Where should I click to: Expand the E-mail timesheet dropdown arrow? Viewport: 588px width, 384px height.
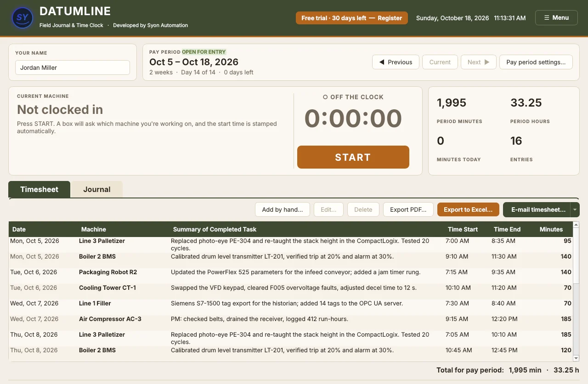pos(575,209)
